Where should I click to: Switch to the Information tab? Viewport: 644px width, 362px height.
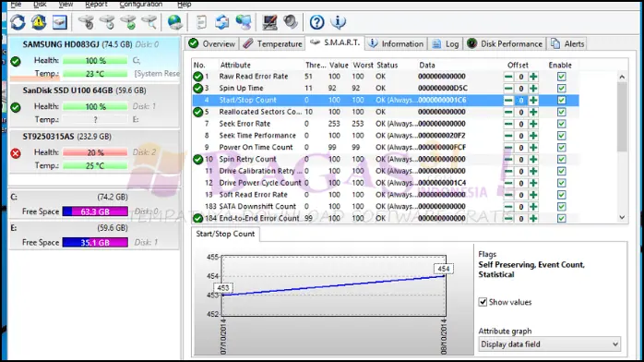pyautogui.click(x=396, y=43)
